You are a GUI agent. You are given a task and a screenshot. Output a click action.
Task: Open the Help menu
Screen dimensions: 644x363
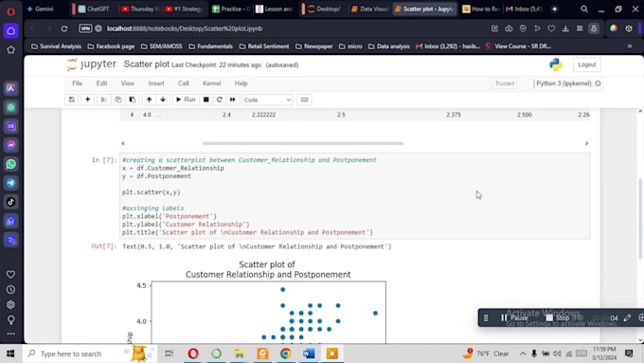click(x=241, y=83)
